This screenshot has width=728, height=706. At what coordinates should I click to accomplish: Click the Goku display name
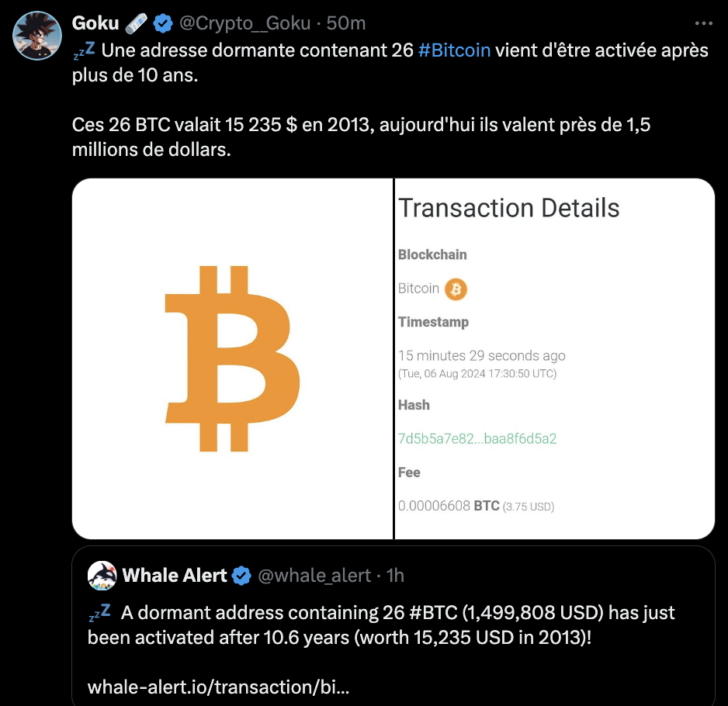(x=95, y=24)
